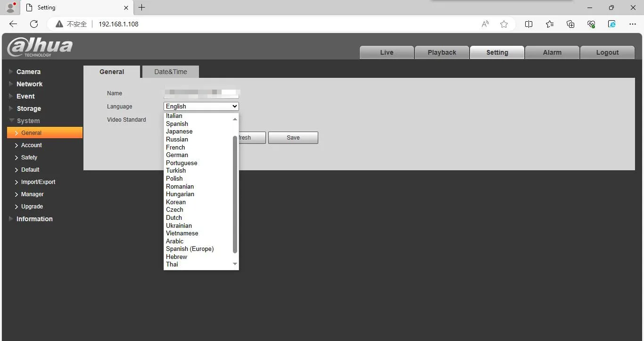Screen dimensions: 644x341
Task: Click the not secure warning icon
Action: 59,24
